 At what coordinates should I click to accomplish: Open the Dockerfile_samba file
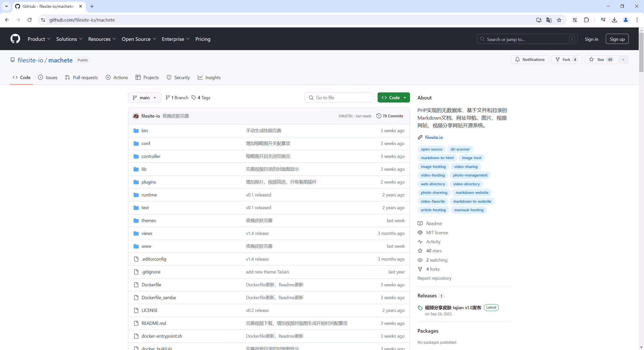(159, 297)
